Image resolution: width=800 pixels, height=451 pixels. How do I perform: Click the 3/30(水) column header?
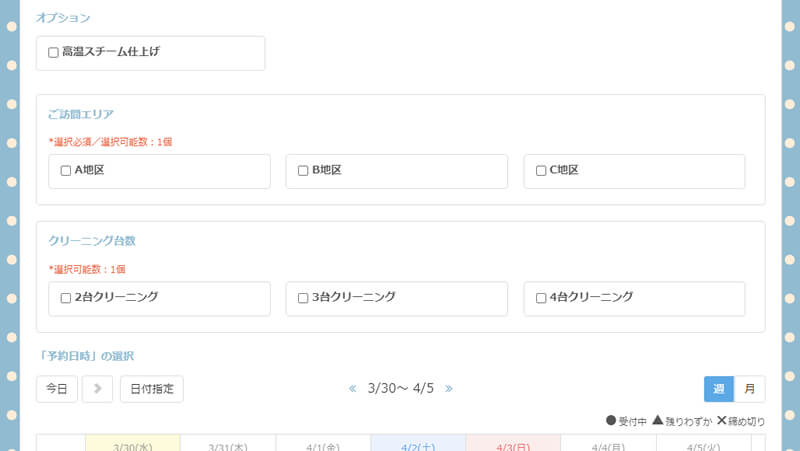click(132, 446)
